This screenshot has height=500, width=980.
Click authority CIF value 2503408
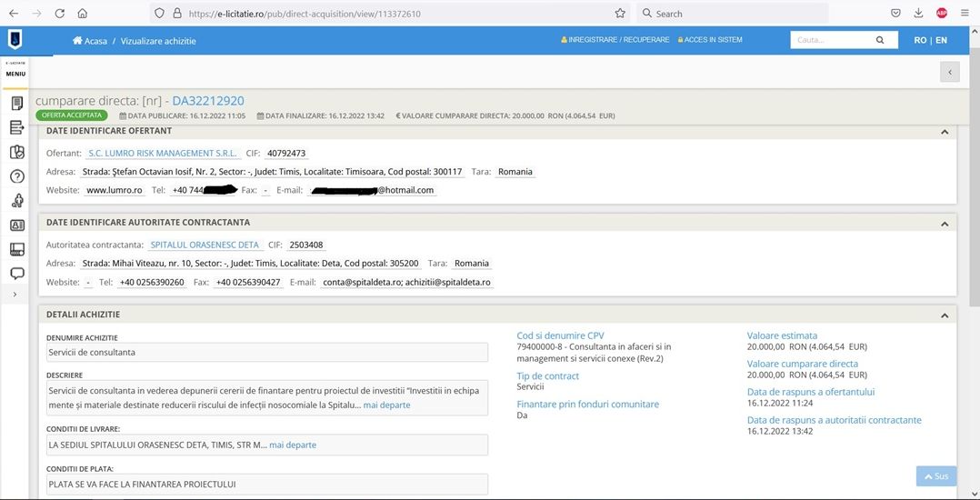click(306, 245)
